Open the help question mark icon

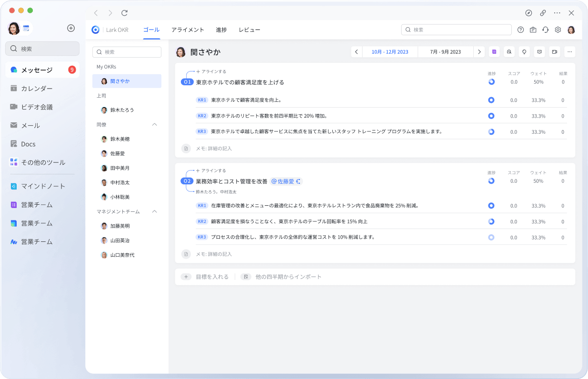pyautogui.click(x=520, y=30)
